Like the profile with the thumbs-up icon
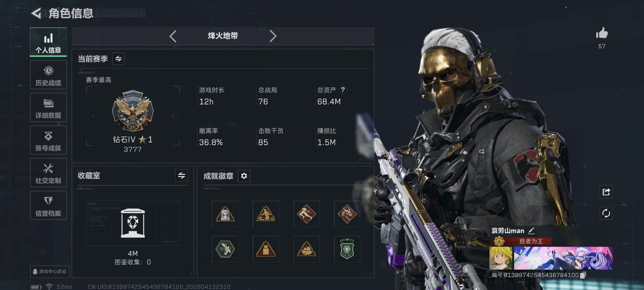Screen dimensions: 644x290 point(602,33)
